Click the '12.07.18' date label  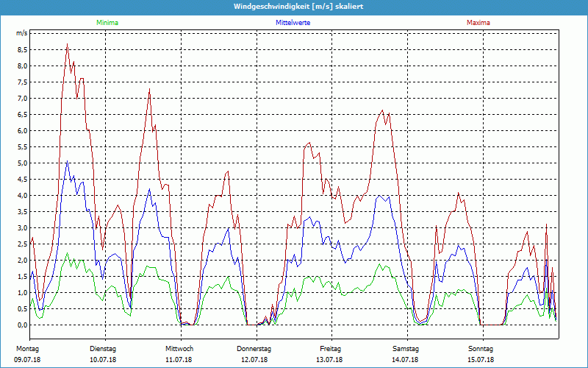coord(254,360)
